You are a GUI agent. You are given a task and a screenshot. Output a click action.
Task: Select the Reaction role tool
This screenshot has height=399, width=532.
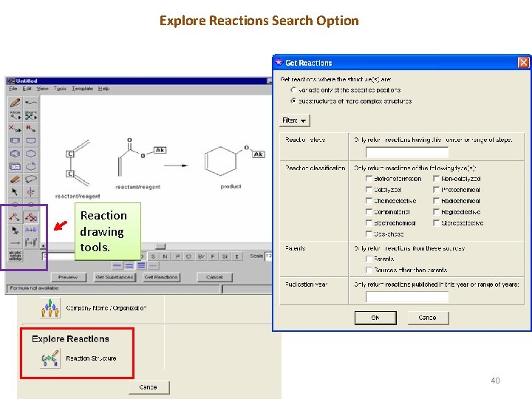(15, 230)
